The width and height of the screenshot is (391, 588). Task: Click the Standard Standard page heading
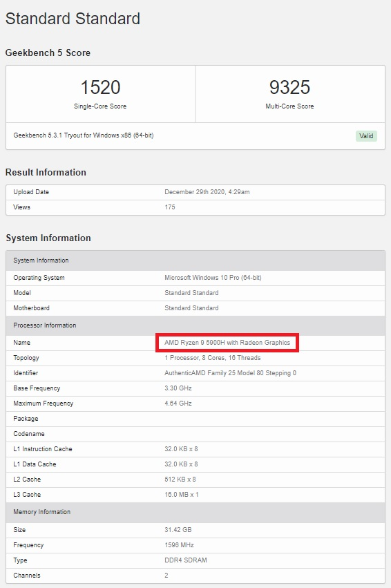pos(73,19)
